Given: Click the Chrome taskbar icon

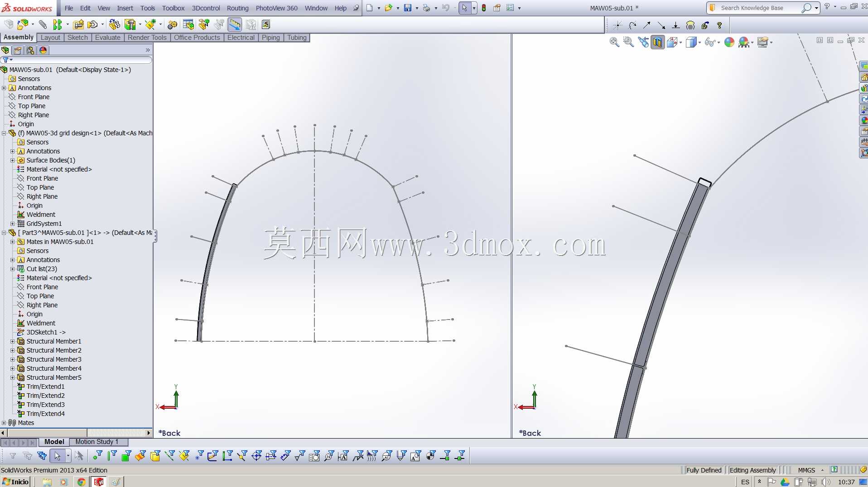Looking at the screenshot, I should coord(81,482).
